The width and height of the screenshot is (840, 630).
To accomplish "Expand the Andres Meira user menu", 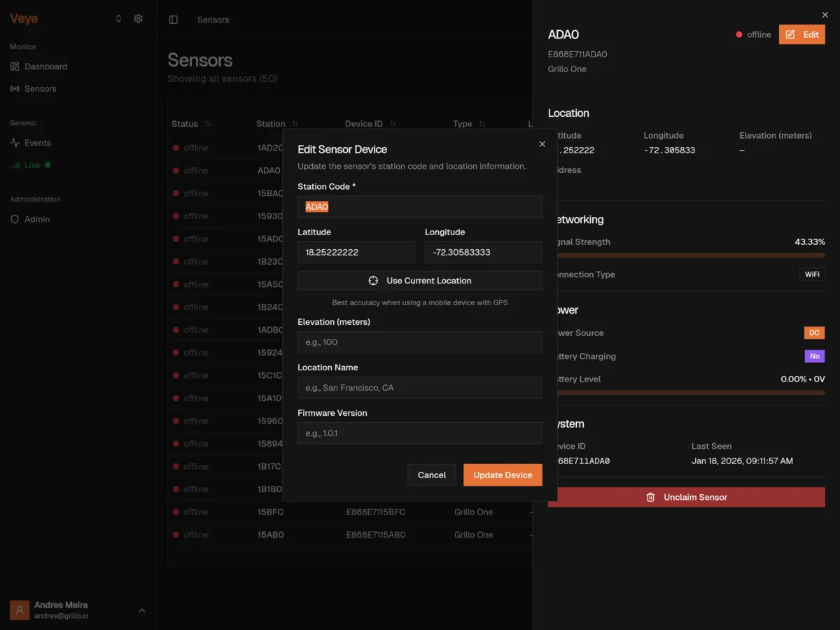I will [142, 610].
